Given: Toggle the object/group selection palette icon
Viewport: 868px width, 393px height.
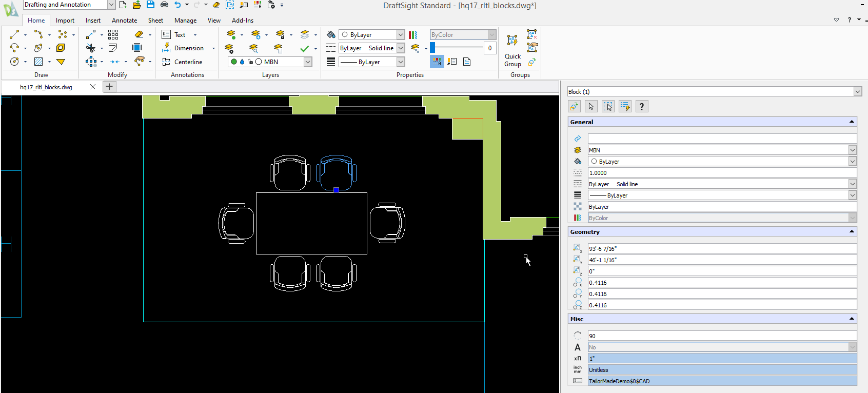Looking at the screenshot, I should [574, 106].
